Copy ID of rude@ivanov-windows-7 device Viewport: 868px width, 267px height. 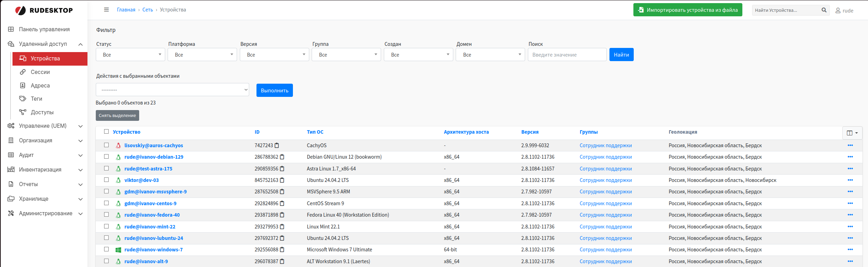(282, 250)
